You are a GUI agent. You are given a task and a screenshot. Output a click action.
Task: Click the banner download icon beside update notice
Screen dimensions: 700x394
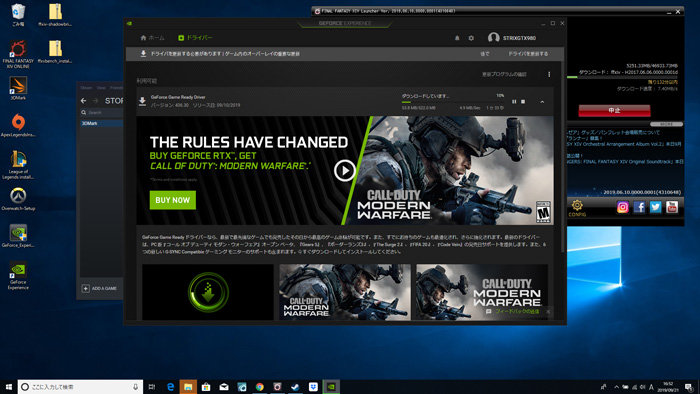click(x=143, y=54)
